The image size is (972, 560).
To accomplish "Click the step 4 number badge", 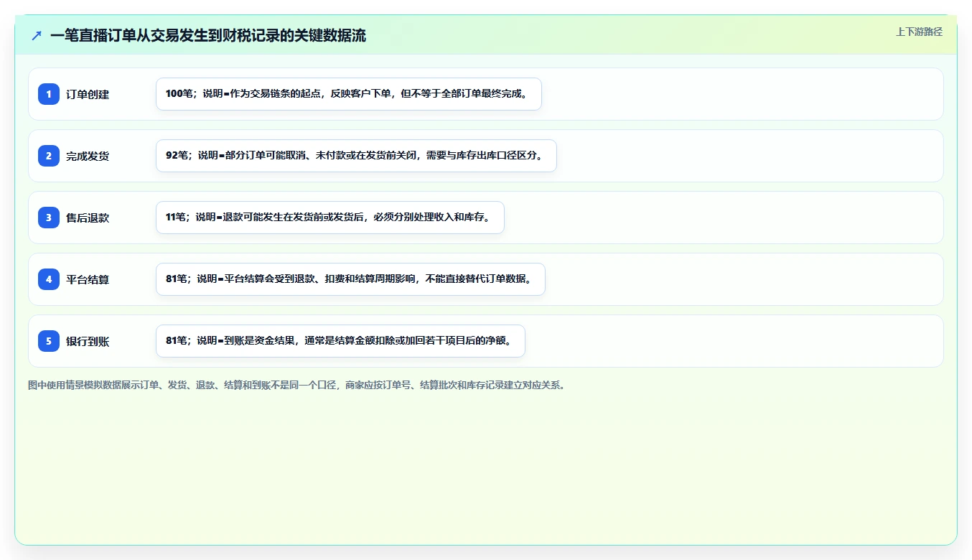I will coord(49,279).
